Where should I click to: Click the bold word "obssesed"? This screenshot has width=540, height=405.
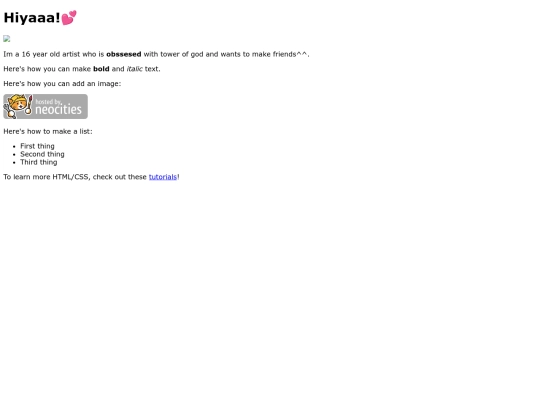(x=124, y=54)
